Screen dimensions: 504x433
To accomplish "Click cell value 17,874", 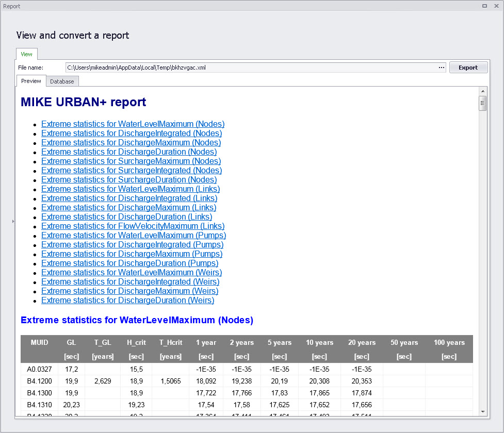I will [362, 393].
